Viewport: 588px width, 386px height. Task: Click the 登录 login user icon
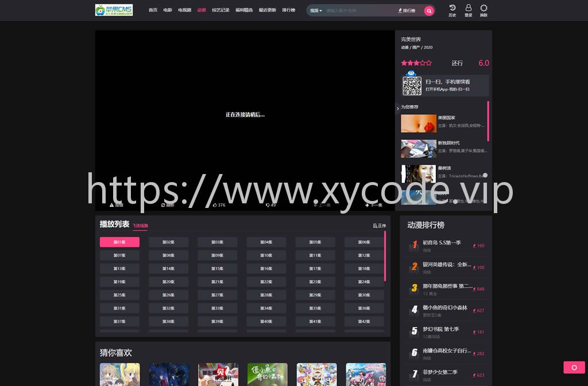tap(469, 10)
